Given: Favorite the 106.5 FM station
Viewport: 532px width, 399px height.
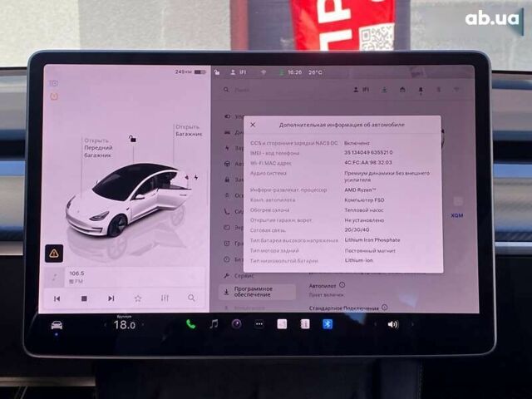Looking at the screenshot, I should coord(138,298).
